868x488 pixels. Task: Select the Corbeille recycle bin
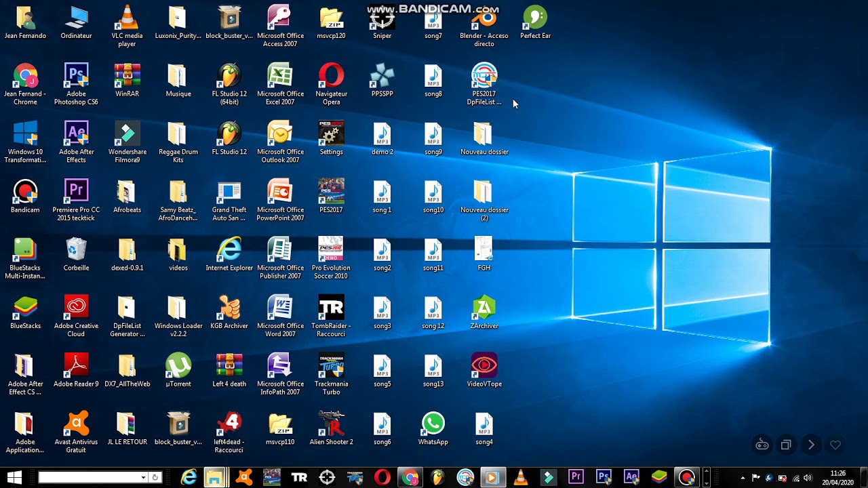(x=76, y=254)
